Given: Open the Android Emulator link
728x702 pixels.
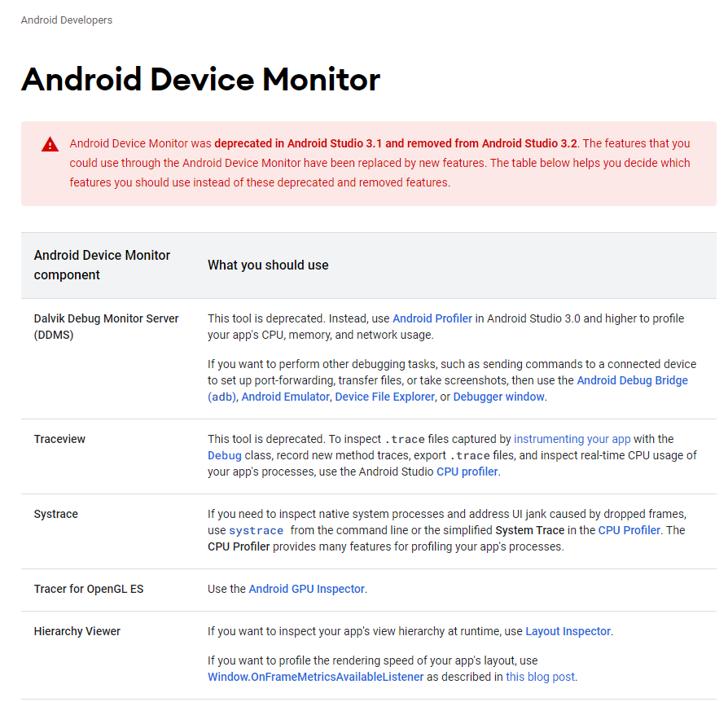Looking at the screenshot, I should click(x=285, y=397).
